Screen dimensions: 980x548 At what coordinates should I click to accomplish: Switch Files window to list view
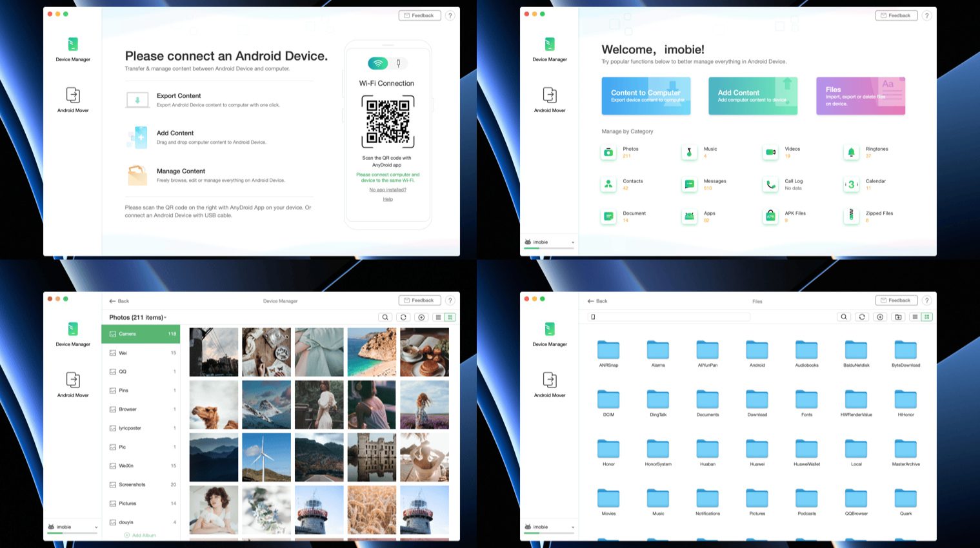click(x=914, y=317)
